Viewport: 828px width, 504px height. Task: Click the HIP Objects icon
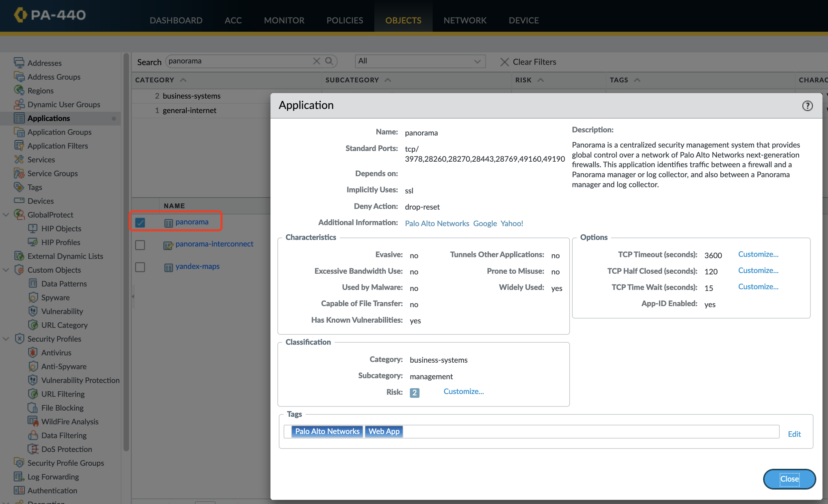click(33, 228)
